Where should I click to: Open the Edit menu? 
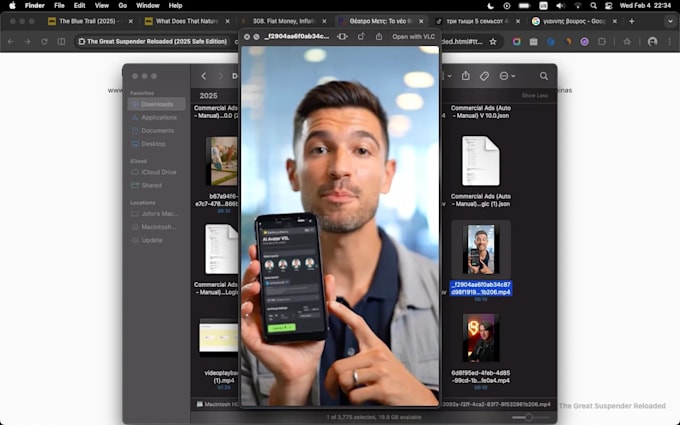(x=79, y=6)
